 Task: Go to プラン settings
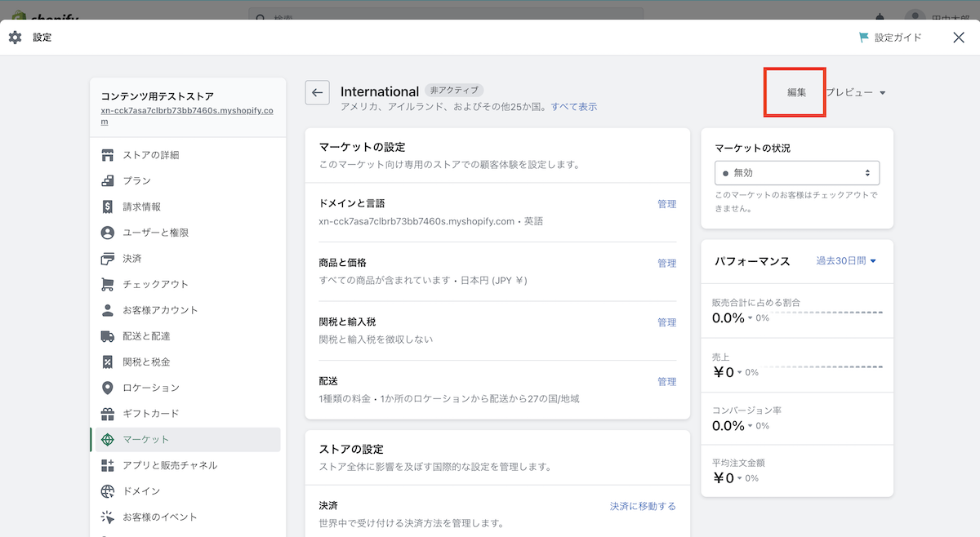(x=188, y=181)
